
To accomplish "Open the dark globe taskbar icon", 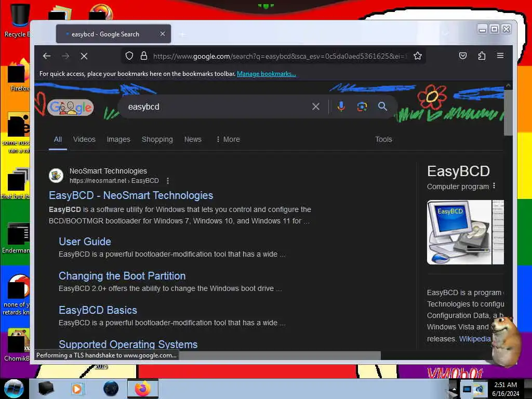I will click(111, 389).
